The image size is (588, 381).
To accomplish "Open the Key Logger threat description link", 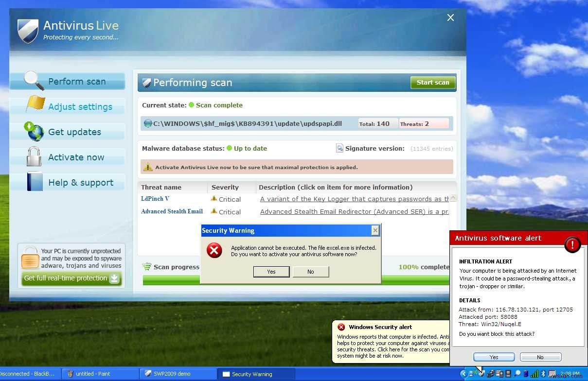I will (354, 199).
